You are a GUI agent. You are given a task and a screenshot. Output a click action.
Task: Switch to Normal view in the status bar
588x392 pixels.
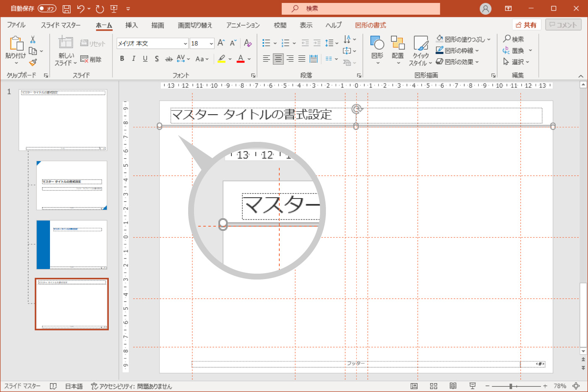(x=414, y=386)
